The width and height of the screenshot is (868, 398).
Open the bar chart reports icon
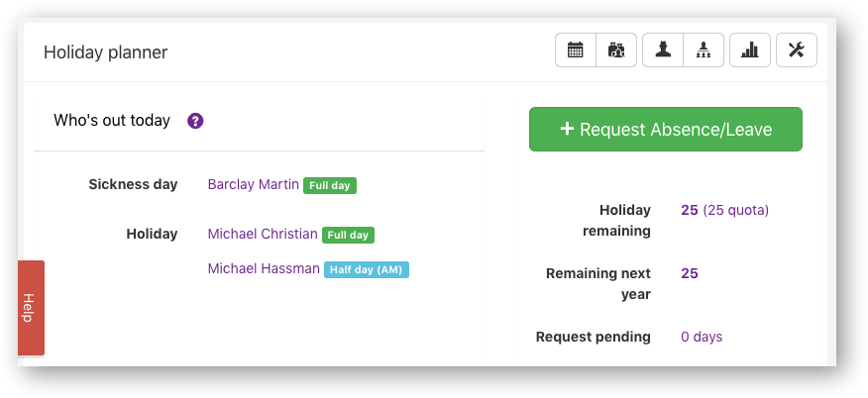click(749, 50)
